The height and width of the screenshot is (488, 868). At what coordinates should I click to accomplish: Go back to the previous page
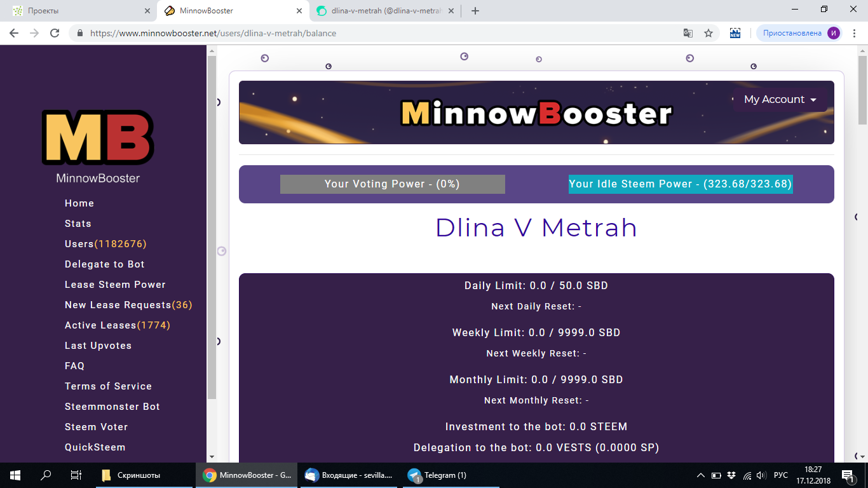point(14,33)
